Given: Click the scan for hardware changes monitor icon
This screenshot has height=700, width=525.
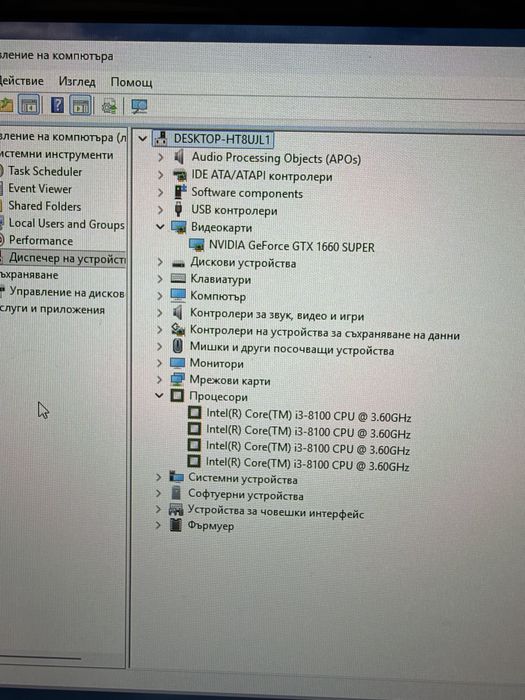Looking at the screenshot, I should tap(139, 107).
